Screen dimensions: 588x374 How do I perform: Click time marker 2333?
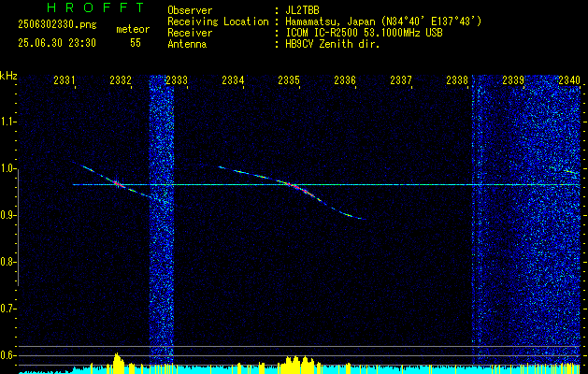point(177,79)
